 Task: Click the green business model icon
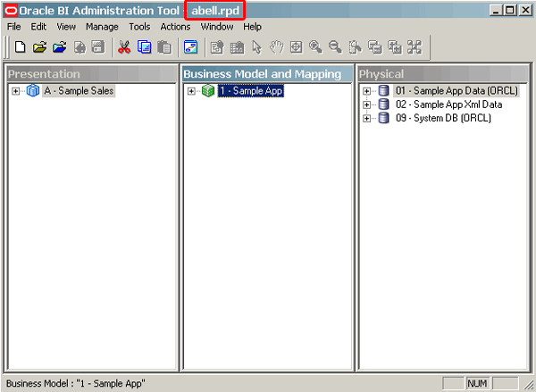click(x=208, y=90)
